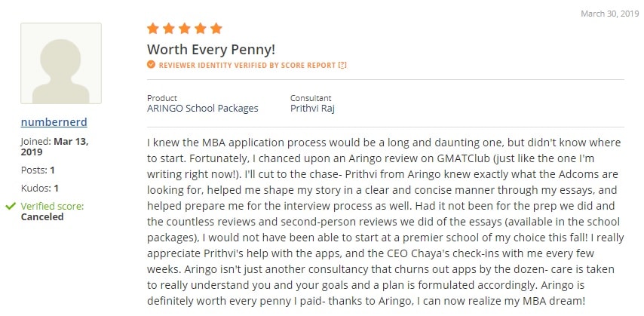Screen dimensions: 644x316
Task: Select the ARINGO School Packages product name
Action: pos(202,108)
